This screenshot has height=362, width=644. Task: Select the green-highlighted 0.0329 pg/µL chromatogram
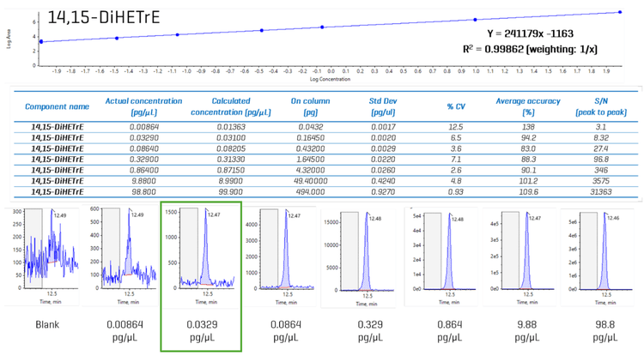(x=203, y=255)
